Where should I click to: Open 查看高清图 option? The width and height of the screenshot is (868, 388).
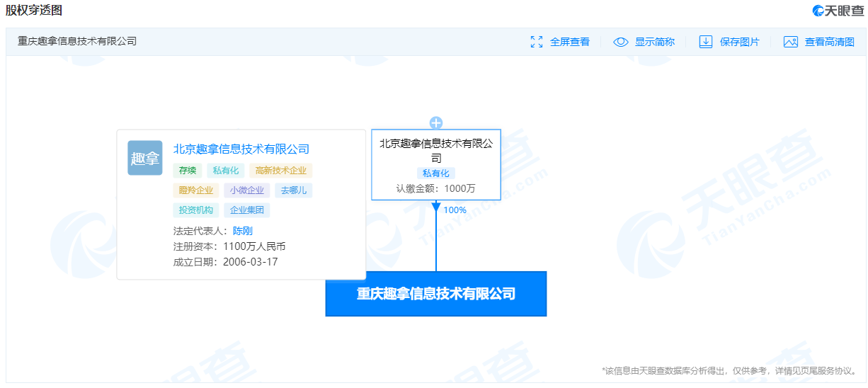[830, 42]
